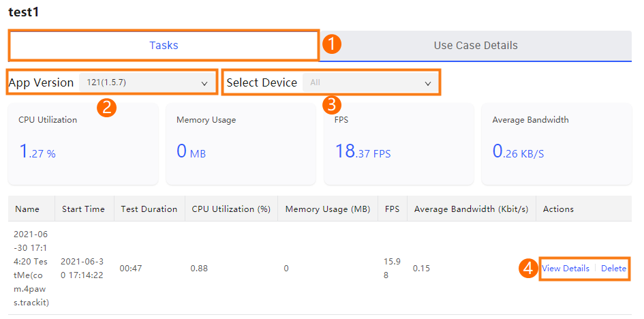This screenshot has width=644, height=319.
Task: Click the orange number 4 callout marker
Action: pyautogui.click(x=528, y=269)
